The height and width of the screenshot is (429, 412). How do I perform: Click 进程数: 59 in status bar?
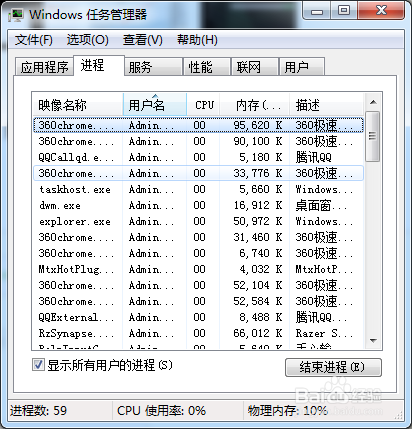tap(38, 410)
